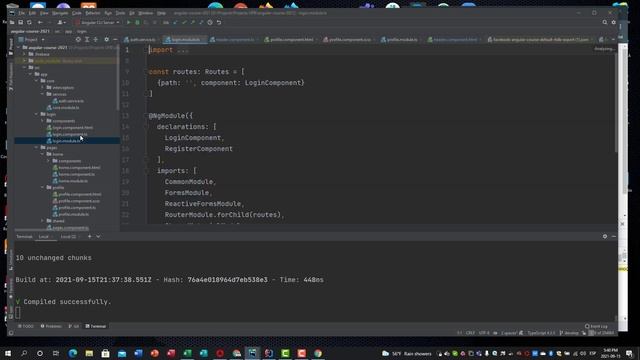Click the green Run button in toolbar
Viewport: 640px width, 360px height.
pyautogui.click(x=129, y=22)
